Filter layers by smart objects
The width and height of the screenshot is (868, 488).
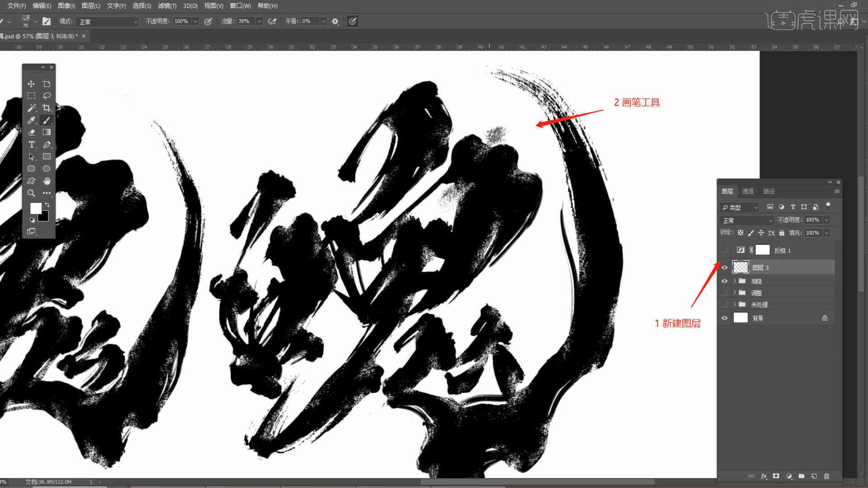pos(816,207)
